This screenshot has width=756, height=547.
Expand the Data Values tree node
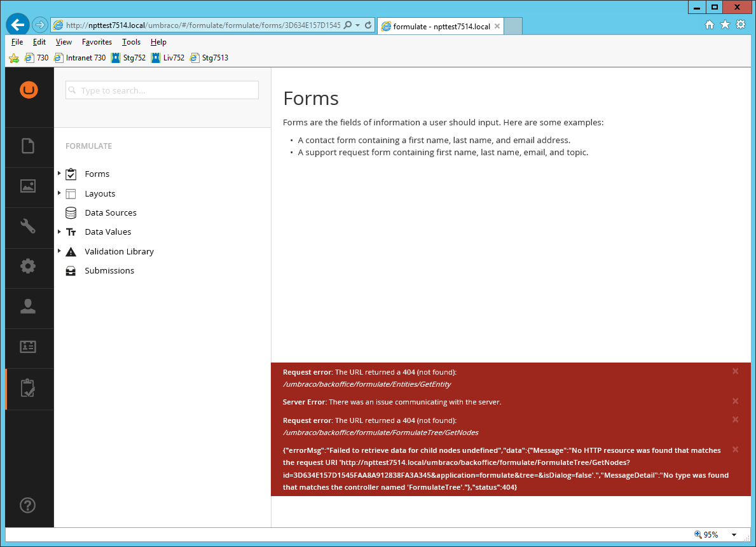click(x=59, y=232)
